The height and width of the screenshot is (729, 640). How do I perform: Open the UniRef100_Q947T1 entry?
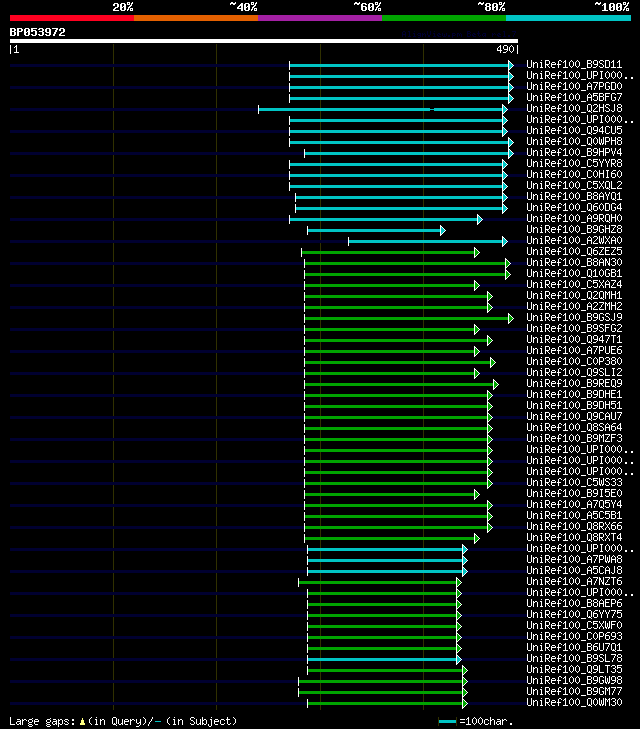tap(574, 339)
